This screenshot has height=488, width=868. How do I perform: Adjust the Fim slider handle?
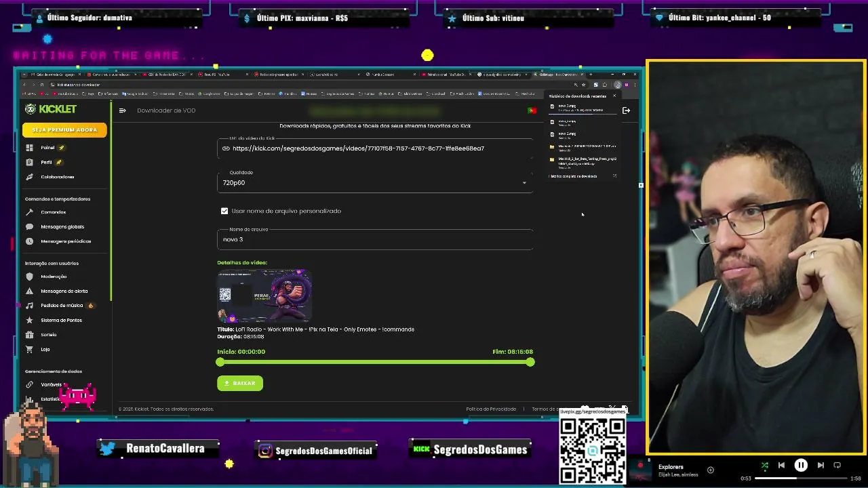pyautogui.click(x=530, y=362)
